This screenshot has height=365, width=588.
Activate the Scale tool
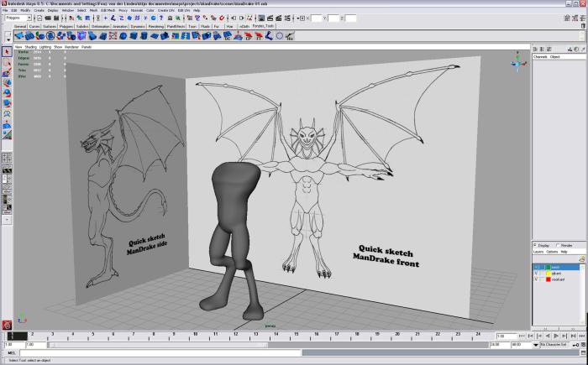tap(7, 103)
